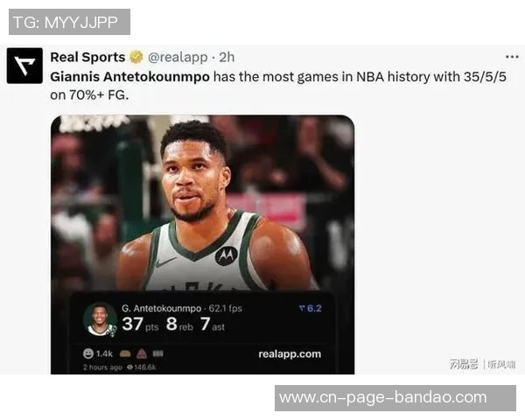The height and width of the screenshot is (420, 525).
Task: Open the Real Sports profile avatar
Action: 24,66
